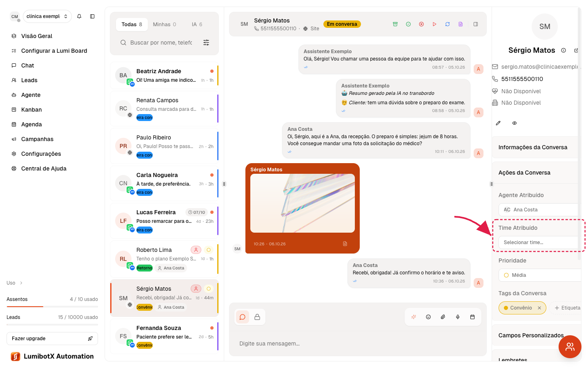
Task: Switch the composer to private note with the lock icon
Action: coord(257,317)
